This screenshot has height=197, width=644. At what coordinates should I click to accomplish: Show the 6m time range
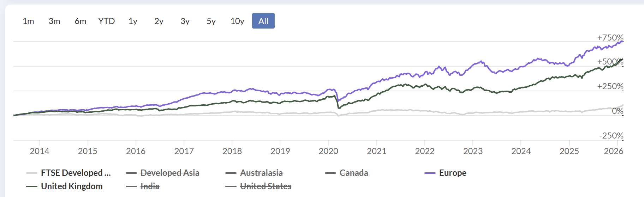pos(80,21)
